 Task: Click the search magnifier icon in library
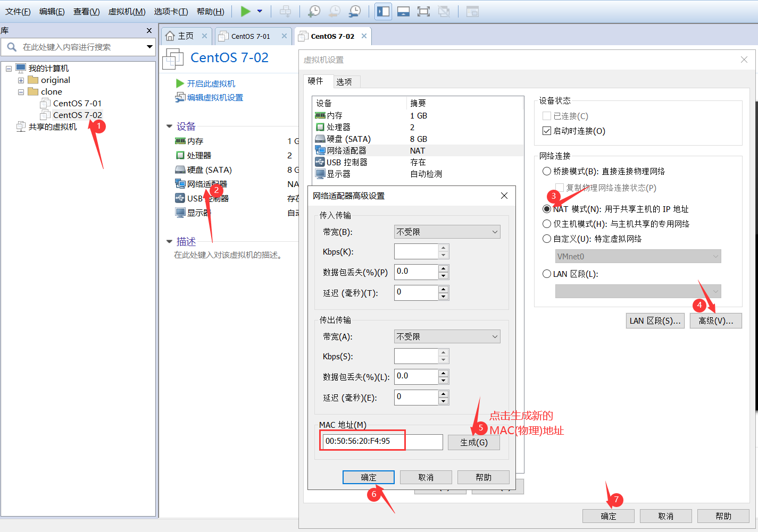click(x=12, y=47)
